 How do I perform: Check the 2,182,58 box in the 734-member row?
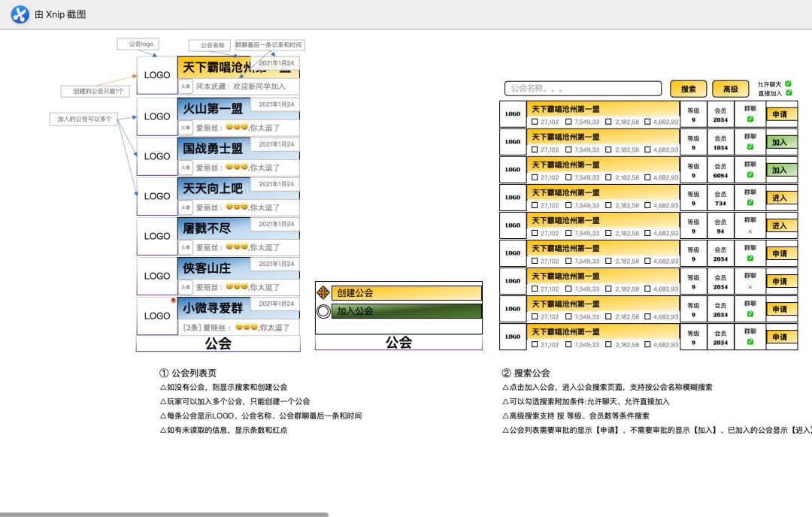[x=608, y=205]
